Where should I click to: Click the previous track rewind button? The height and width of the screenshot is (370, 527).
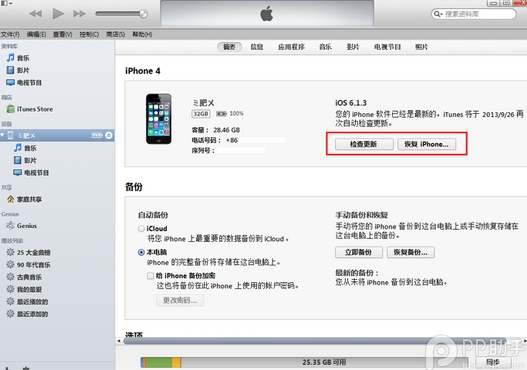click(x=36, y=14)
